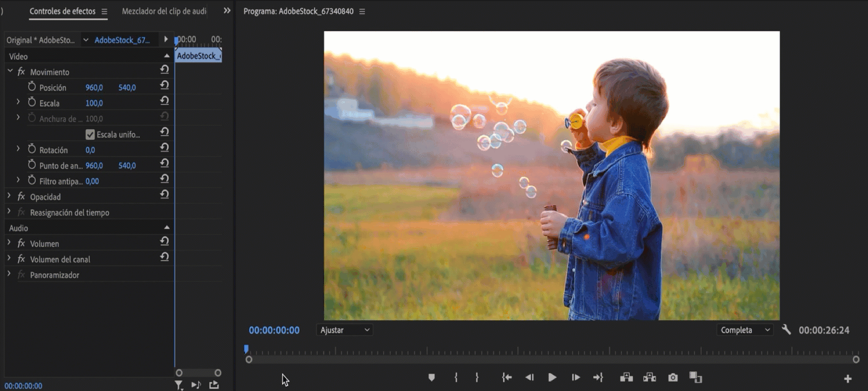Expand the Opacidad effect
Image resolution: width=868 pixels, height=391 pixels.
point(9,196)
